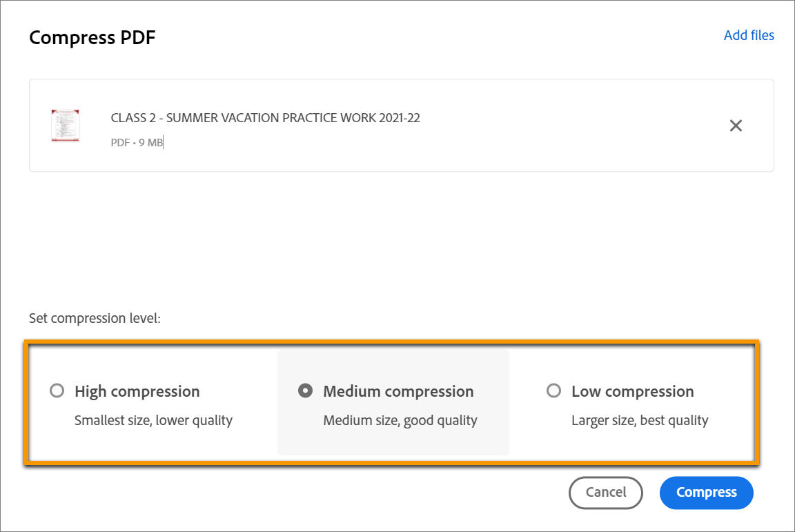The height and width of the screenshot is (532, 795).
Task: Select High compression option
Action: 57,391
